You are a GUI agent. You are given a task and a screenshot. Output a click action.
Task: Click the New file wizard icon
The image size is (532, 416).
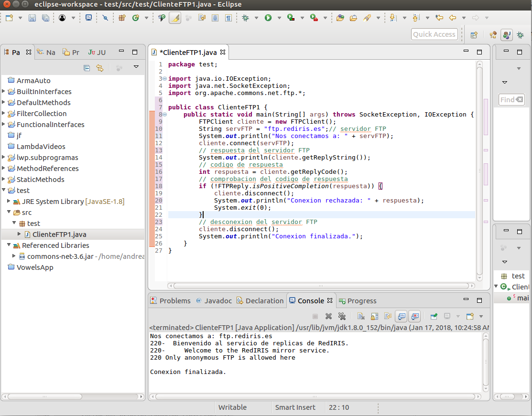[x=9, y=18]
